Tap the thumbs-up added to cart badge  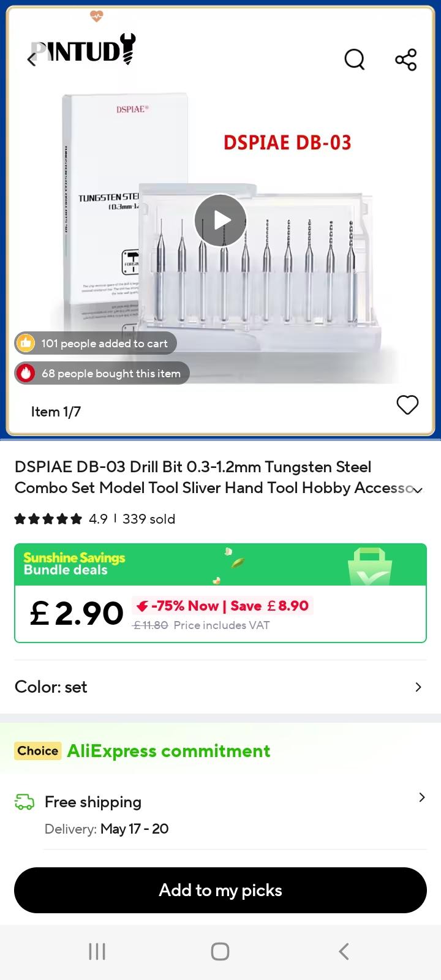[96, 343]
